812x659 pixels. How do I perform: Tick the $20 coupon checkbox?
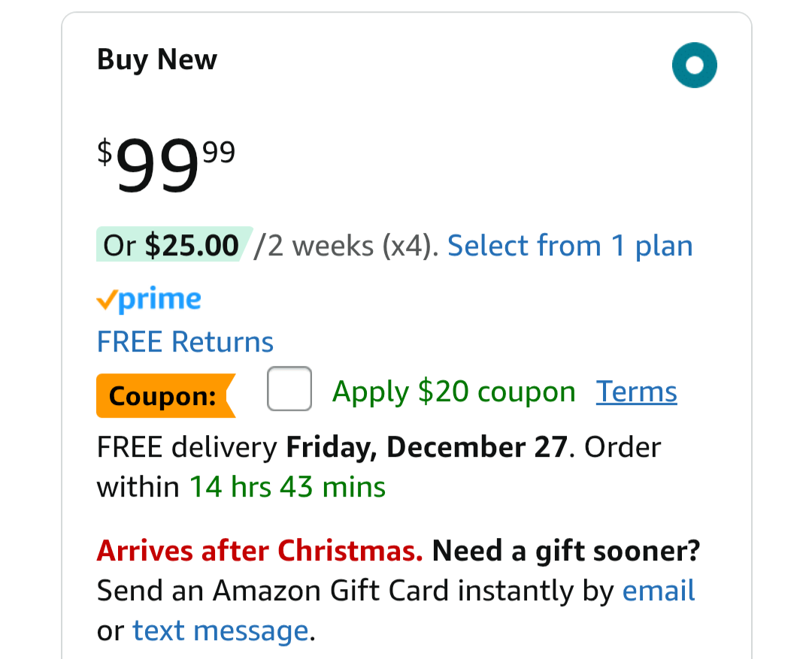pyautogui.click(x=289, y=388)
